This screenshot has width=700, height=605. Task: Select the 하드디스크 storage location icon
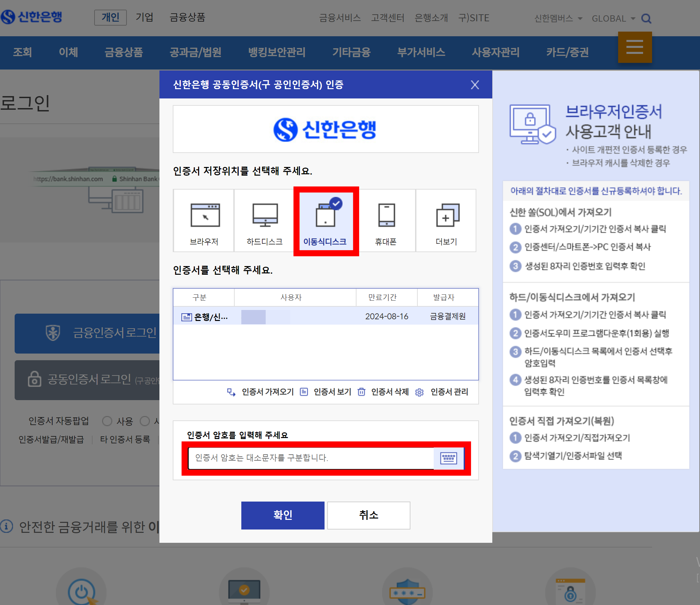pyautogui.click(x=265, y=216)
